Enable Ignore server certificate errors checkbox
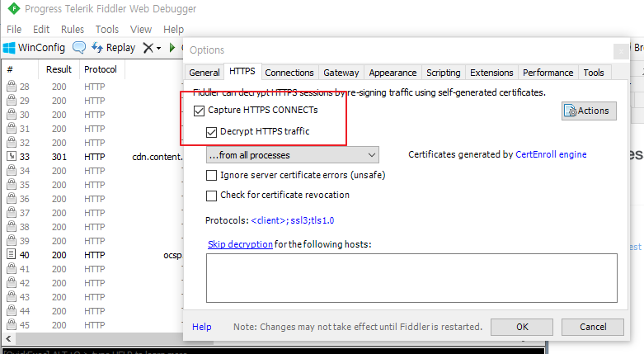644x354 pixels. point(211,176)
